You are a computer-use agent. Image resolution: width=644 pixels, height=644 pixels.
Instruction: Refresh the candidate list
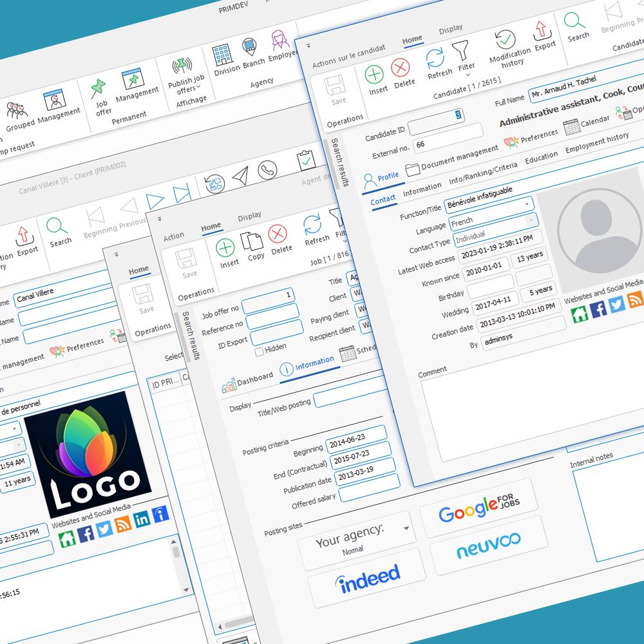(435, 58)
